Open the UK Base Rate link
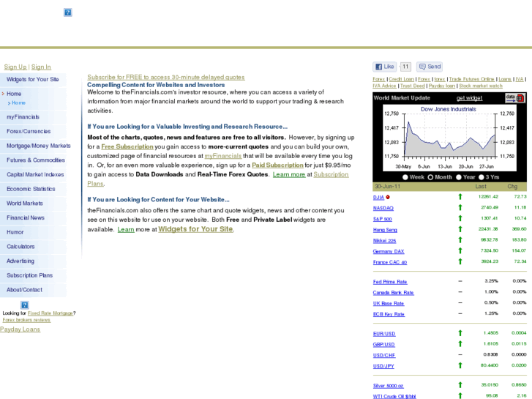532x399 pixels. [x=389, y=304]
